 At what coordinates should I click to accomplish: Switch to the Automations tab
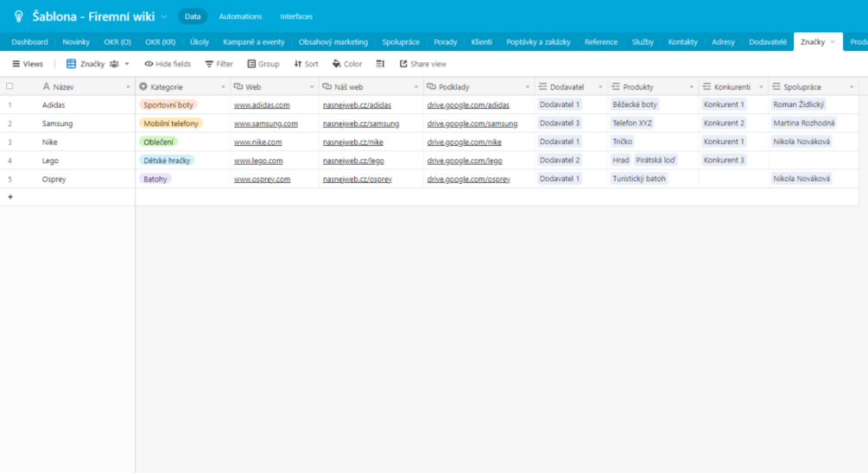[x=240, y=16]
